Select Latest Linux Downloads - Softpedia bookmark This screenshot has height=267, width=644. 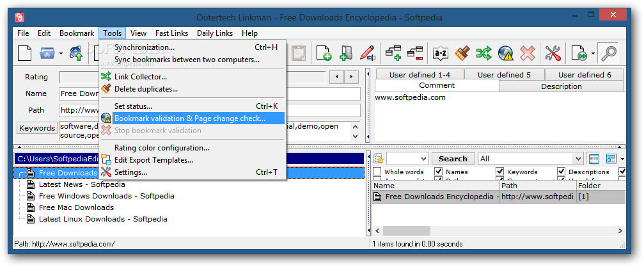pyautogui.click(x=103, y=219)
